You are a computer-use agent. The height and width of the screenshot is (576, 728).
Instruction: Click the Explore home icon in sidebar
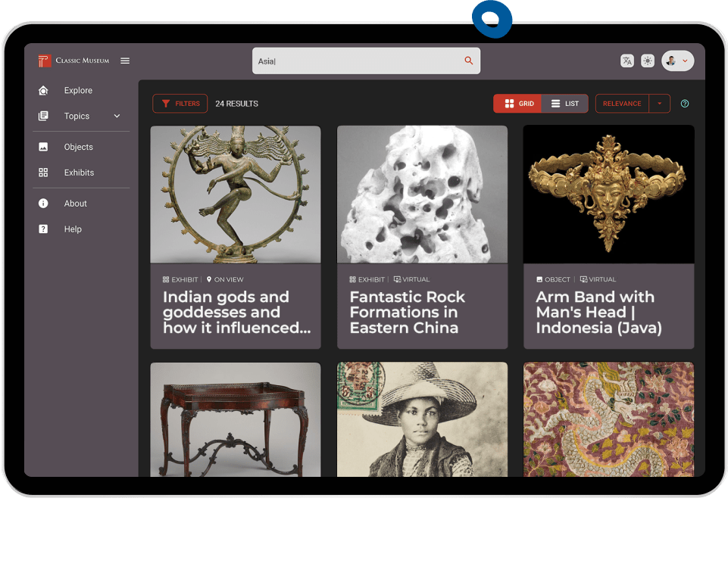[43, 91]
